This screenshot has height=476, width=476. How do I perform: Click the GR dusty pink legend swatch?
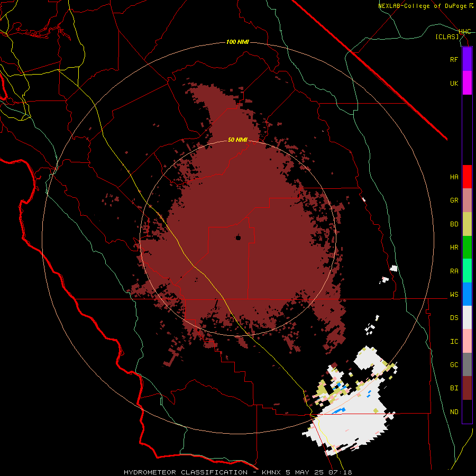[x=467, y=200]
